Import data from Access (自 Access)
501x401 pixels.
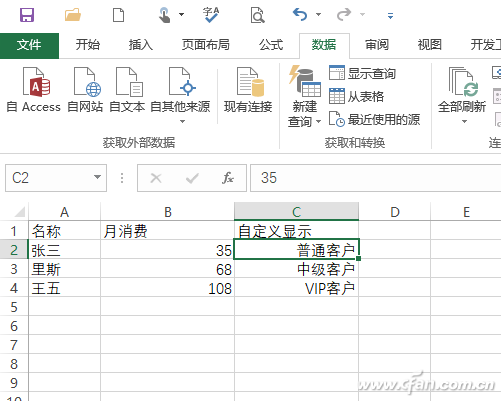[34, 90]
